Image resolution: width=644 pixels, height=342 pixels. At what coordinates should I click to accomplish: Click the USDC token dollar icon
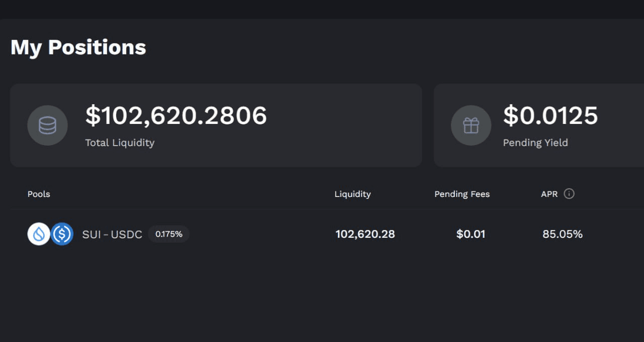tap(62, 234)
